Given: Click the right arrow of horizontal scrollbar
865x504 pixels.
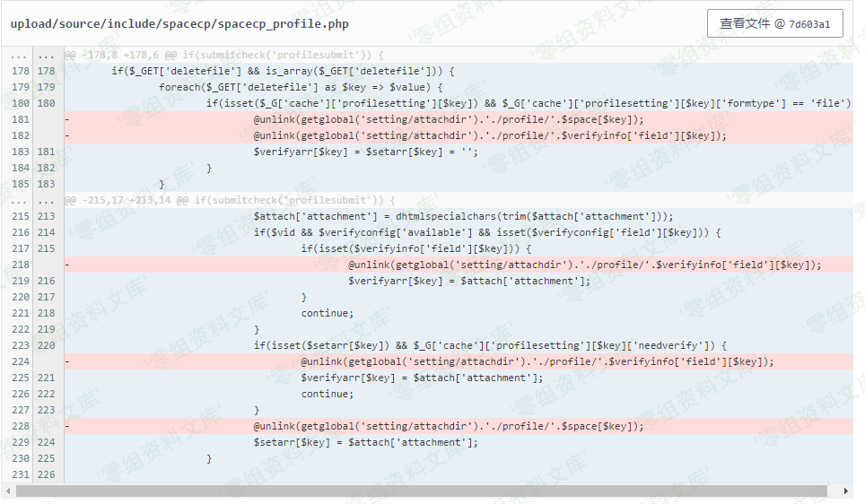Looking at the screenshot, I should point(845,491).
